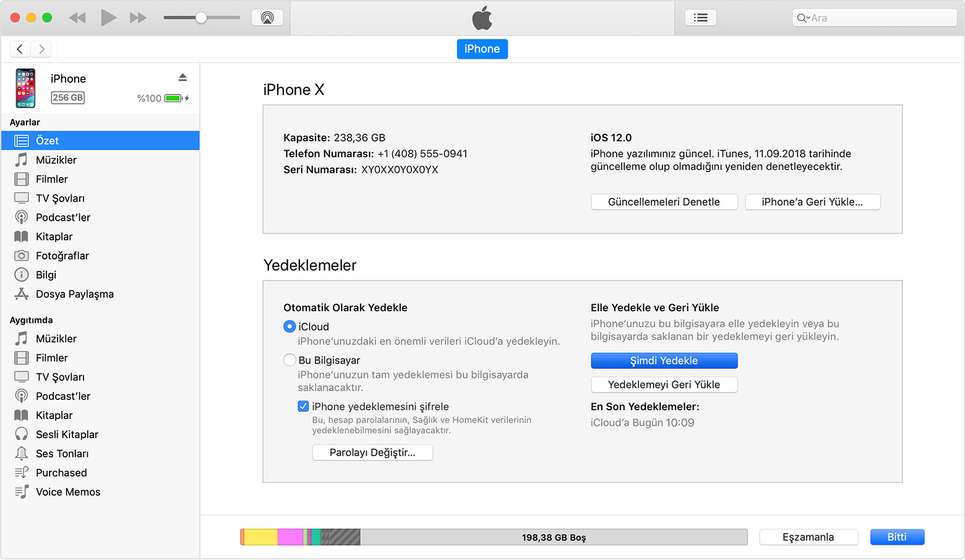Open Müzikler under Aygıtımda
The width and height of the screenshot is (965, 560).
point(100,338)
